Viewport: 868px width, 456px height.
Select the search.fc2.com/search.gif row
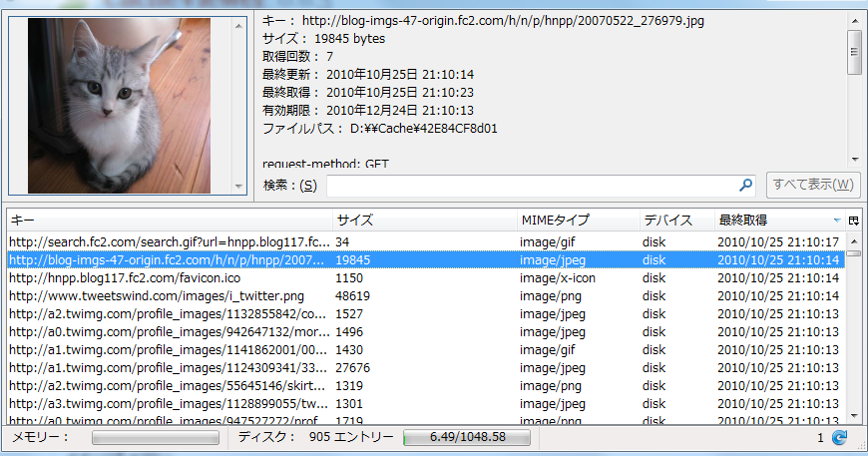point(426,241)
